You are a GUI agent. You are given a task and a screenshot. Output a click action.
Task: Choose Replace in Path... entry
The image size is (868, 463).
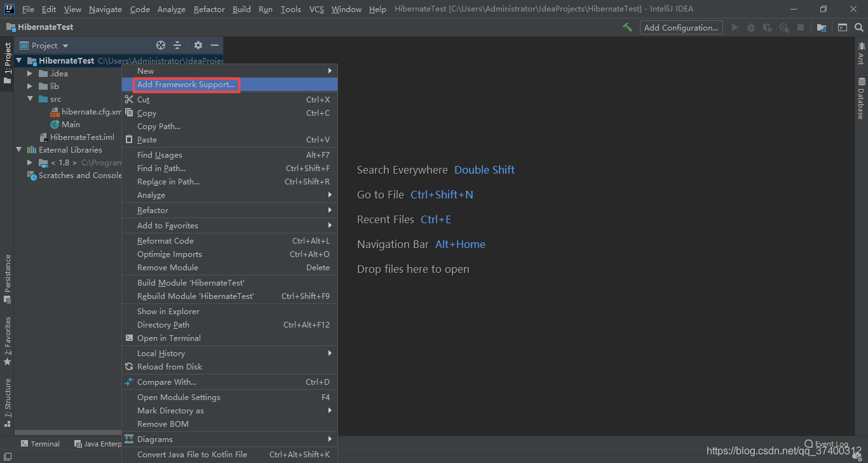coord(229,181)
